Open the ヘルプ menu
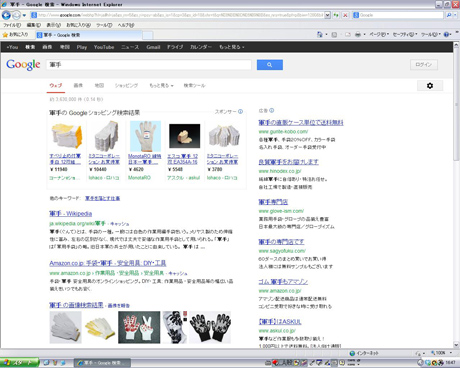 click(126, 25)
